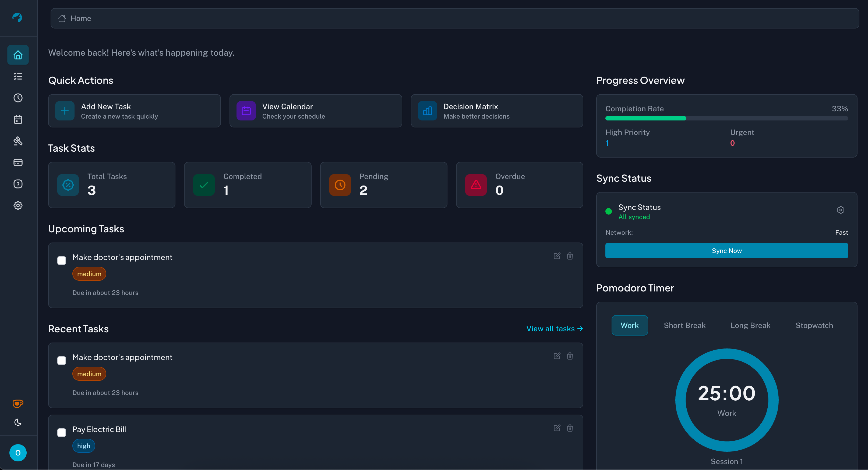Click the Completion Rate progress bar
Image resolution: width=868 pixels, height=470 pixels.
click(x=726, y=119)
